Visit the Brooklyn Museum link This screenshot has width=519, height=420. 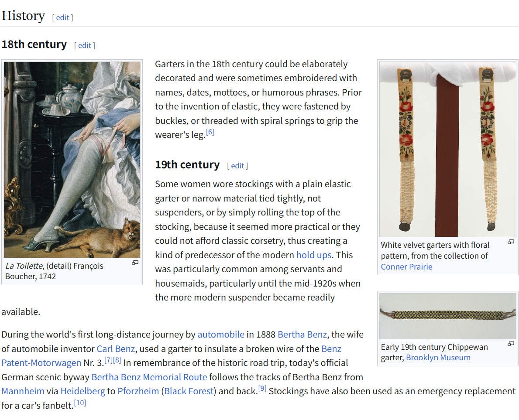[438, 358]
